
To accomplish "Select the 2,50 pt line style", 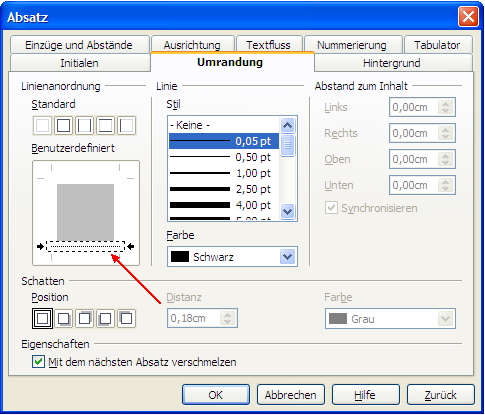I will pos(224,189).
